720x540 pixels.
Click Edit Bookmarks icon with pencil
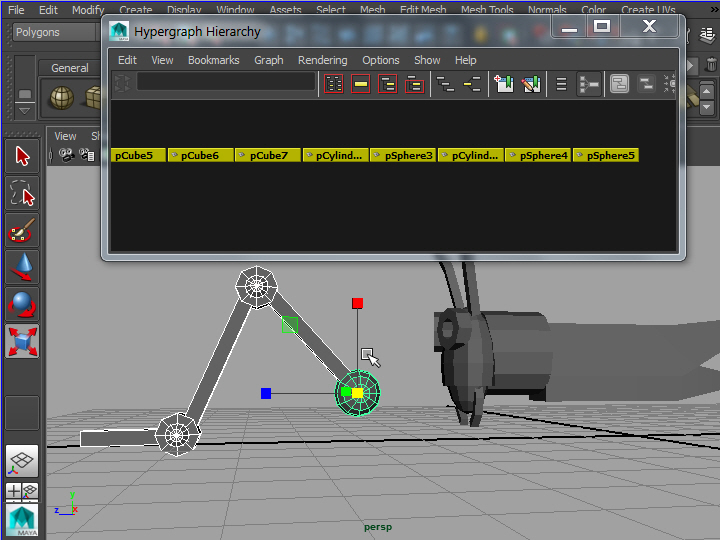(x=531, y=84)
